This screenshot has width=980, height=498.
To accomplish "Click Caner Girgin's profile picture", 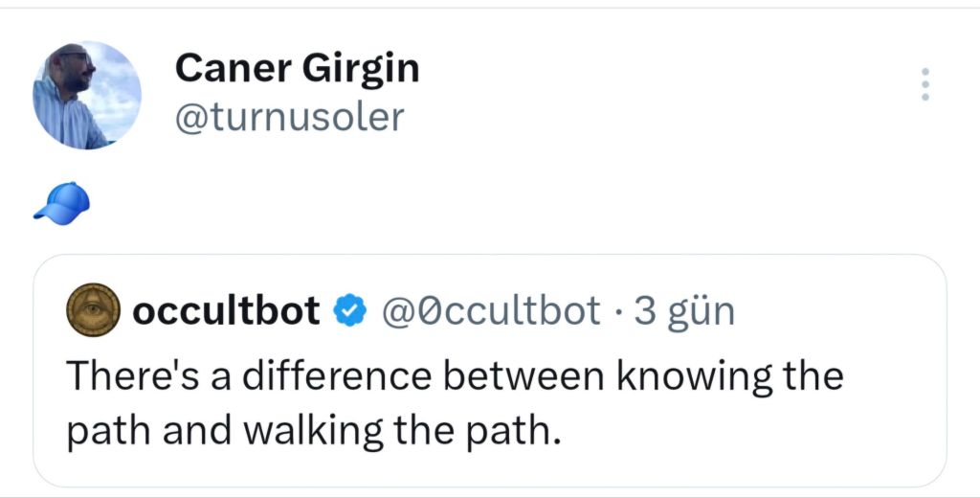I will 87,96.
